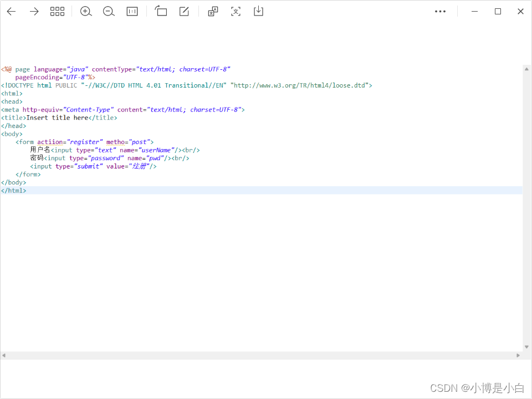Minimize the image viewer window
The height and width of the screenshot is (399, 532).
click(475, 12)
